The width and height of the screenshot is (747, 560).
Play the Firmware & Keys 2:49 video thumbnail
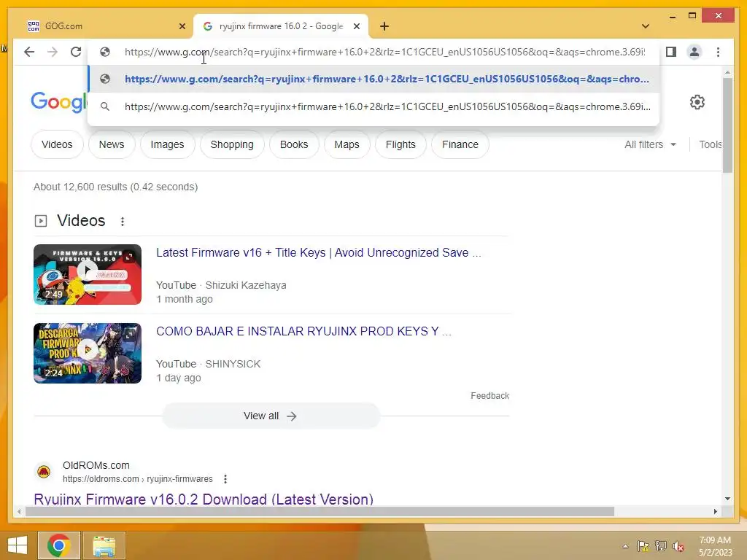[88, 274]
